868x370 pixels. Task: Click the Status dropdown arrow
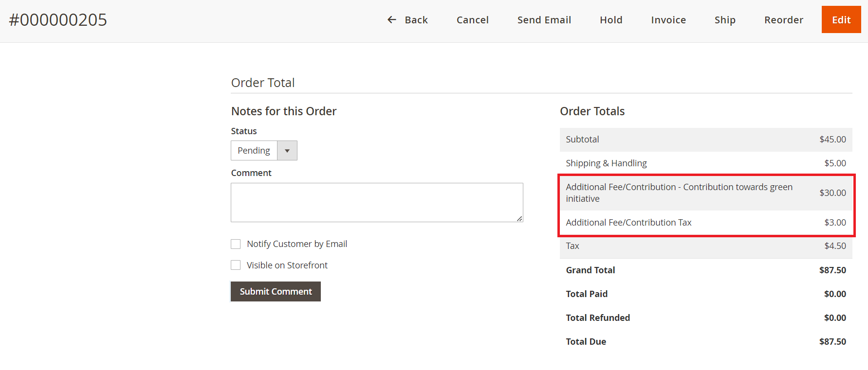point(287,151)
